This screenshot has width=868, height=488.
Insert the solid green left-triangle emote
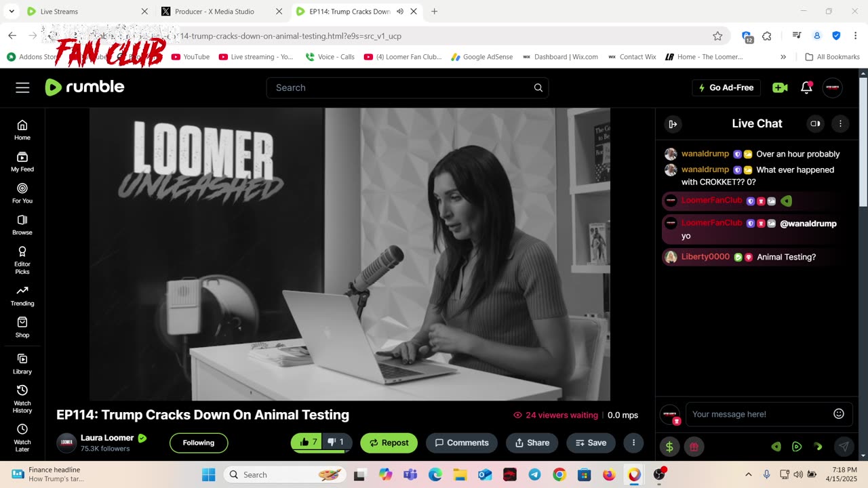(776, 447)
